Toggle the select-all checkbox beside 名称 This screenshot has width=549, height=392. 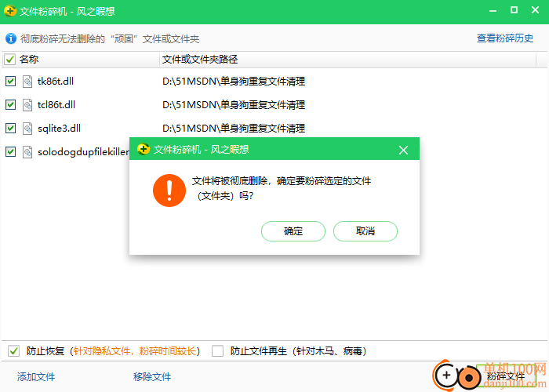(x=9, y=60)
